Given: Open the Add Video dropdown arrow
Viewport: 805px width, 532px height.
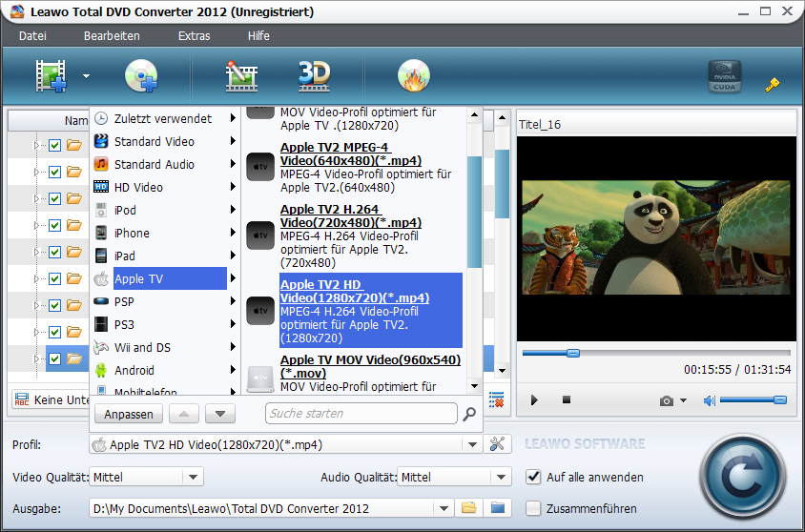Looking at the screenshot, I should [86, 76].
